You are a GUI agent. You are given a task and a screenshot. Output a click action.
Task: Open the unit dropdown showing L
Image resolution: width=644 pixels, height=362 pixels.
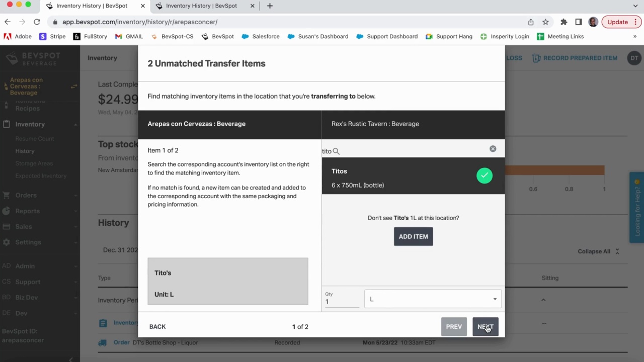433,299
